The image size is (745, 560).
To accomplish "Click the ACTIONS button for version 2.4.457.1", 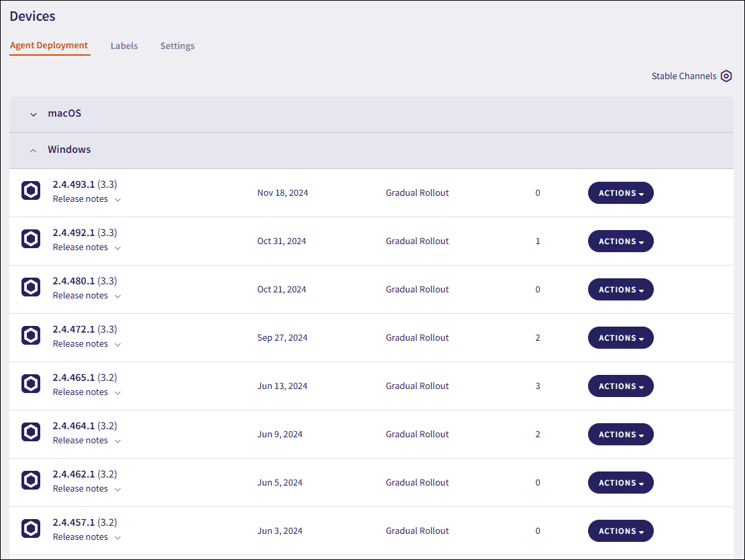I will 620,530.
